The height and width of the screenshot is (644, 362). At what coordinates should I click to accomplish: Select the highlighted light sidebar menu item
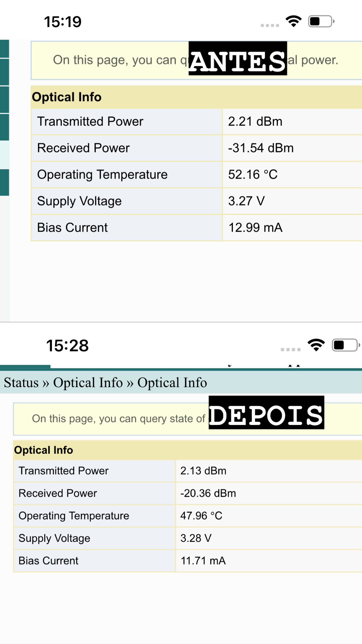(5, 155)
